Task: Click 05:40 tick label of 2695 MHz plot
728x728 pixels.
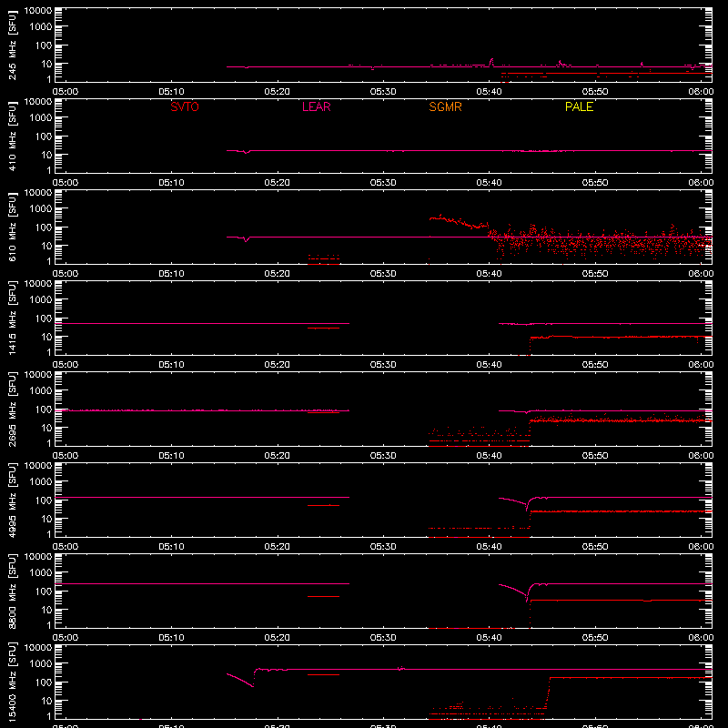Action: [489, 456]
